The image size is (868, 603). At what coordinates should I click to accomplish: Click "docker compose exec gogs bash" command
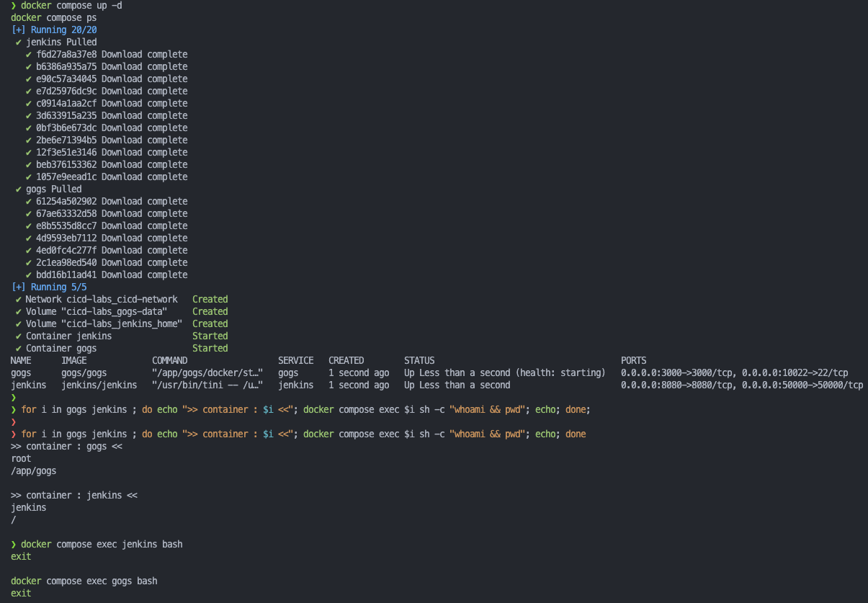click(x=84, y=581)
